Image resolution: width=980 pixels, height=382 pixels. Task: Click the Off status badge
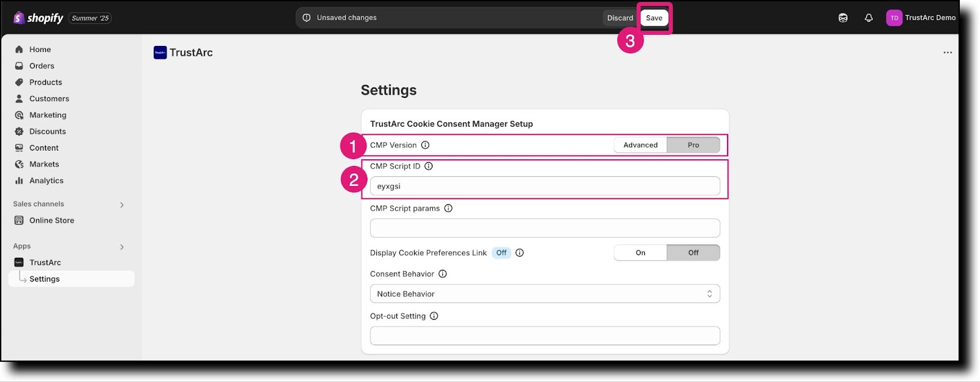pyautogui.click(x=502, y=253)
